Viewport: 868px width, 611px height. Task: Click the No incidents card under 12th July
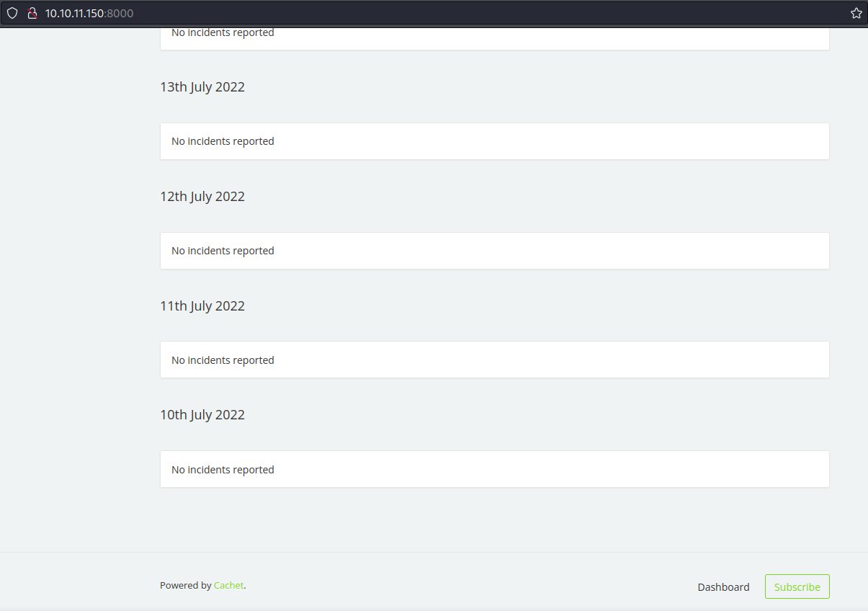click(x=494, y=250)
